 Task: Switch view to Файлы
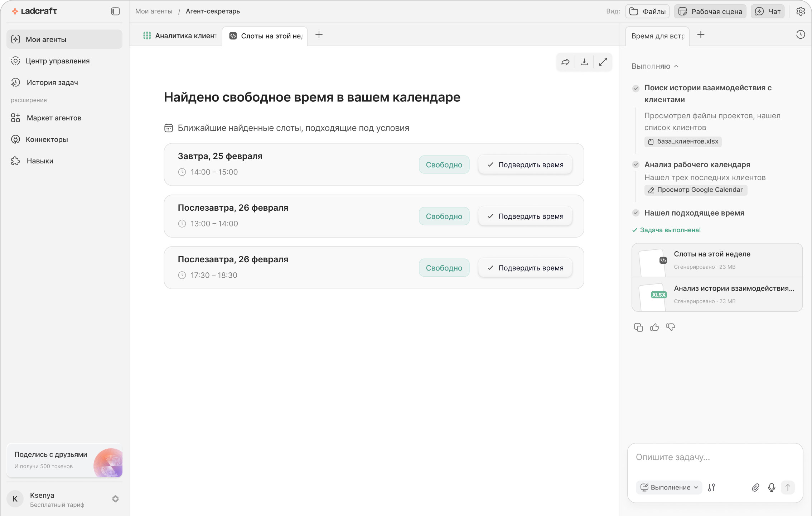coord(647,11)
